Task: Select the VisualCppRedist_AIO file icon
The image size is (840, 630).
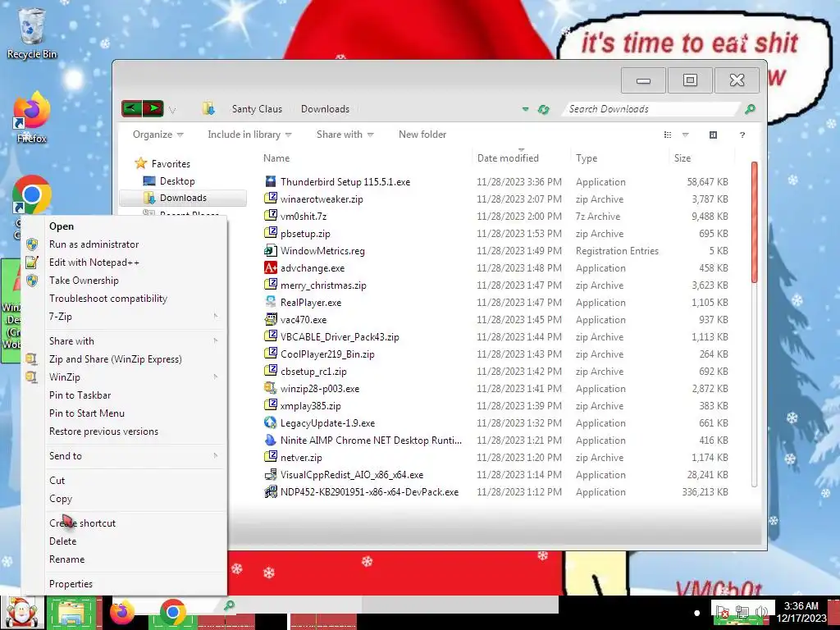Action: (271, 475)
